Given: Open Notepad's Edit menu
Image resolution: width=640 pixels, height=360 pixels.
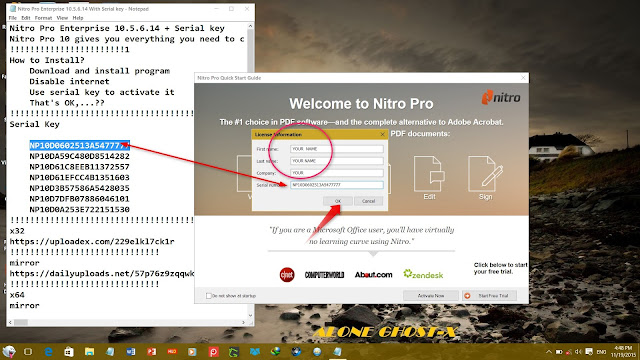Looking at the screenshot, I should pyautogui.click(x=26, y=18).
